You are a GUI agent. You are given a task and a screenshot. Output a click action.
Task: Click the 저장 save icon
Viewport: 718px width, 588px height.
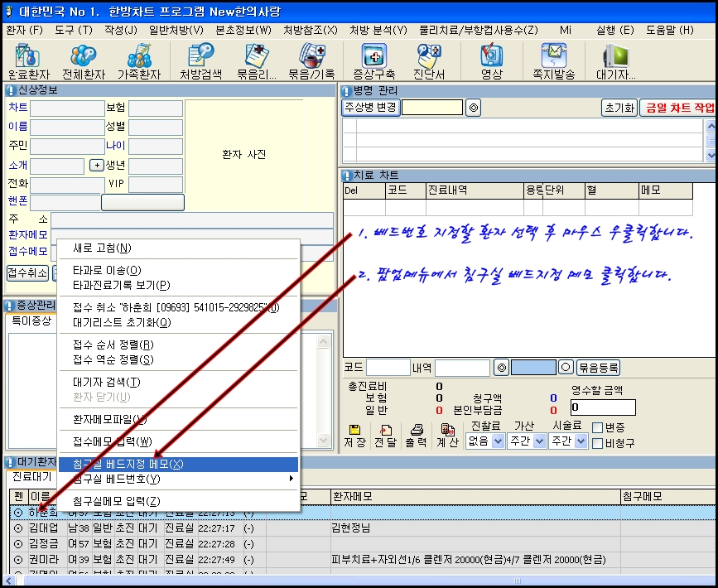coord(354,436)
